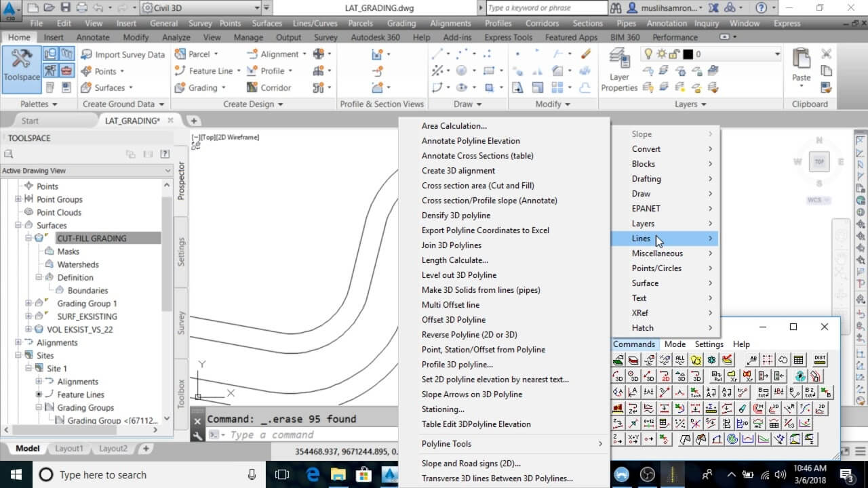Viewport: 868px width, 488px height.
Task: Click the new drawing tab plus button
Action: [193, 121]
